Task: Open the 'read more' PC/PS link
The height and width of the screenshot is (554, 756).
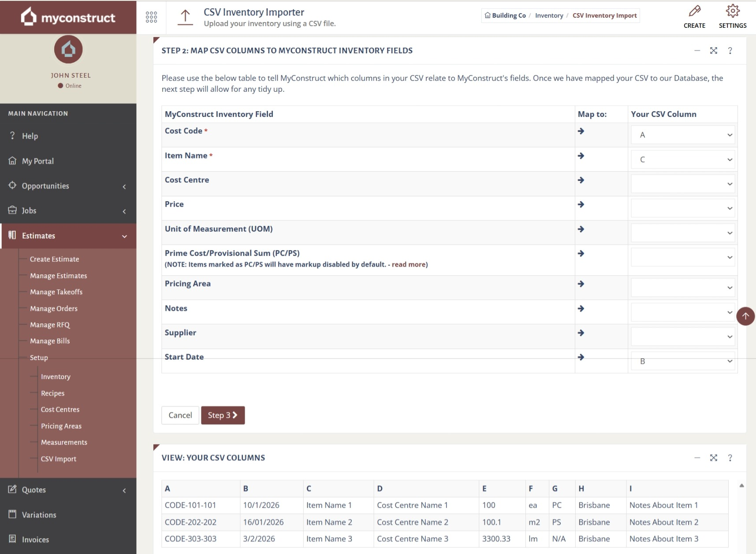Action: click(409, 265)
